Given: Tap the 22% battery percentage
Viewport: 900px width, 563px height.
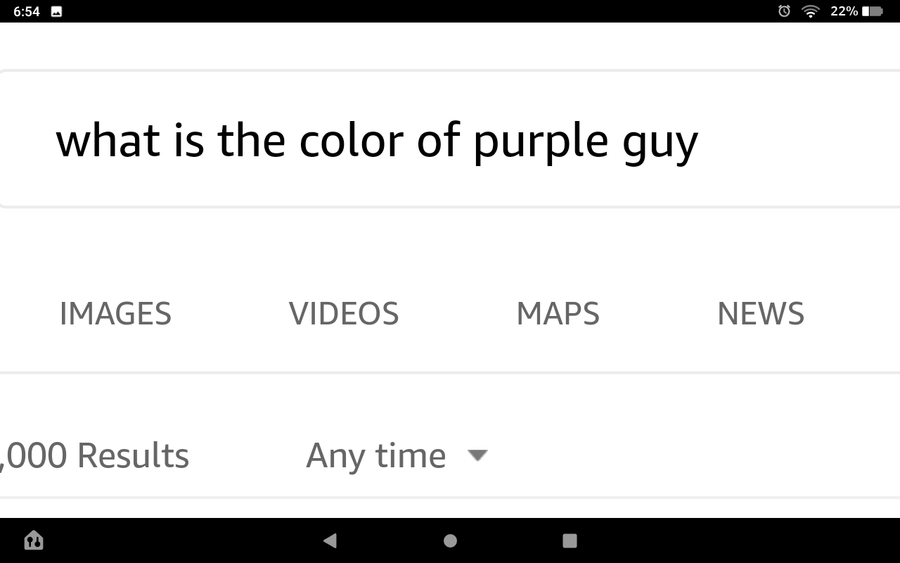Looking at the screenshot, I should coord(843,11).
